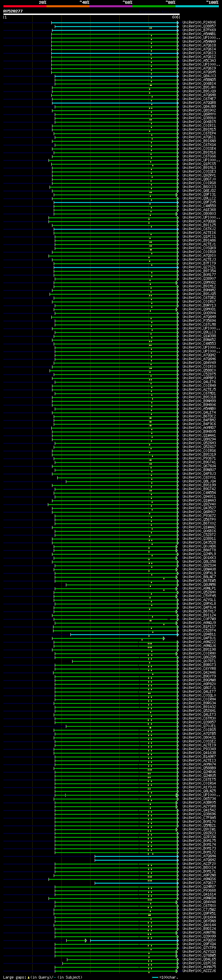Click the green ~80% identity legend segment

154,6
